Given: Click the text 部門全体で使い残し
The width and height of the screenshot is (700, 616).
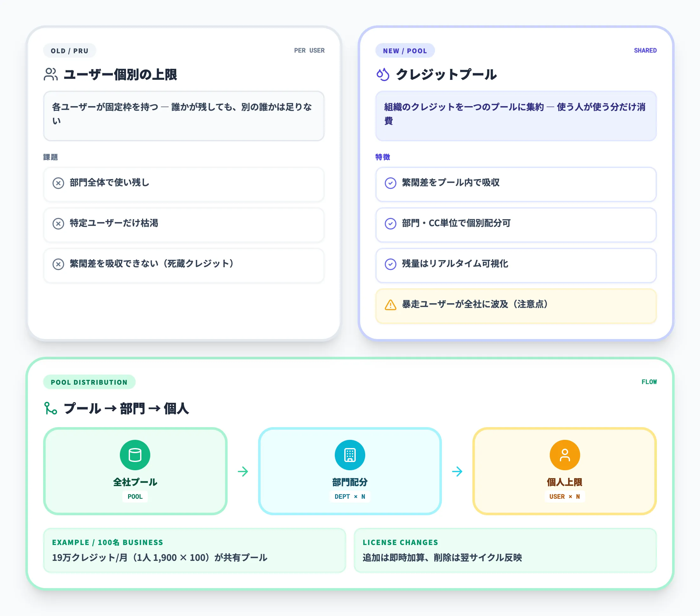Looking at the screenshot, I should pos(110,183).
